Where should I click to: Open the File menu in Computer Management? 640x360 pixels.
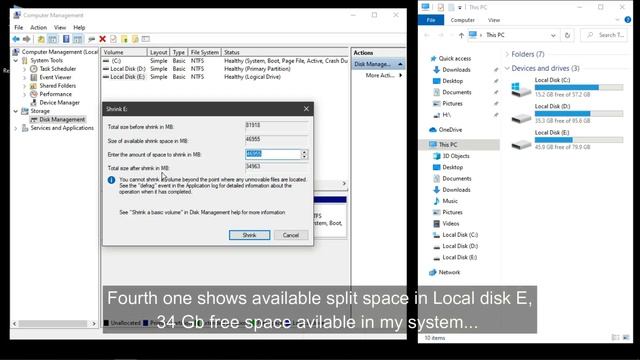pyautogui.click(x=19, y=27)
